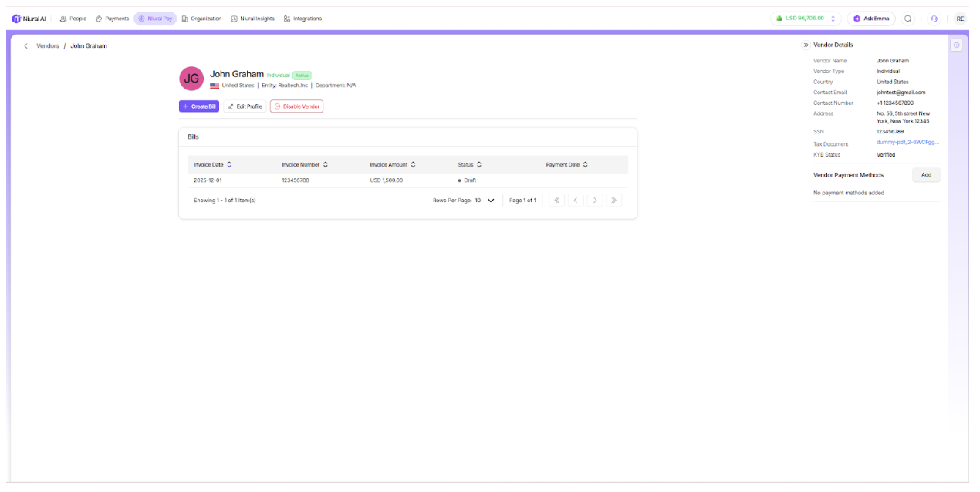The height and width of the screenshot is (492, 980).
Task: Click the info icon in right rail
Action: click(957, 45)
